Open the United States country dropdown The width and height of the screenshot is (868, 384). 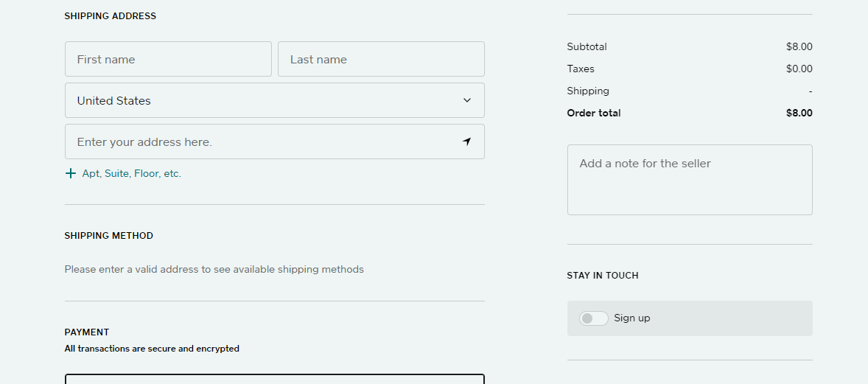275,100
